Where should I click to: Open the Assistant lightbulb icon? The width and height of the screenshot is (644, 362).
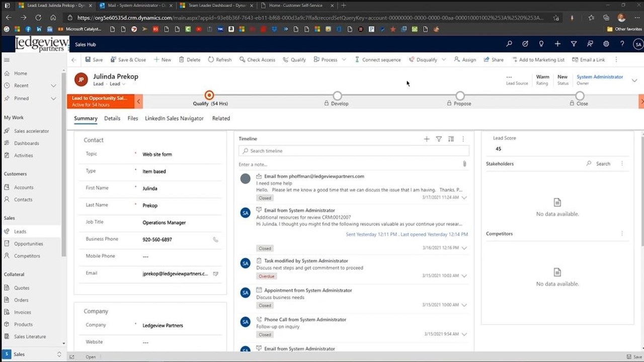[541, 44]
